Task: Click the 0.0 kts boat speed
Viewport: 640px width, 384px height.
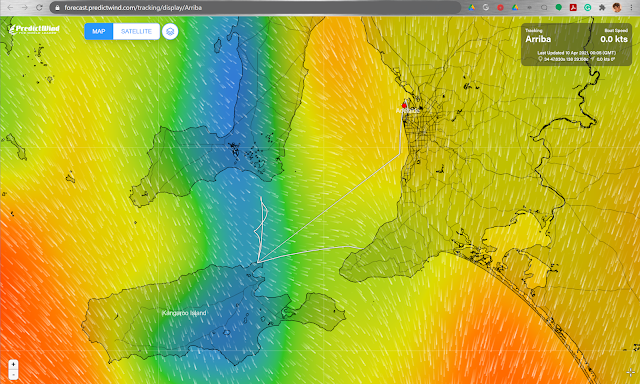Action: tap(614, 39)
